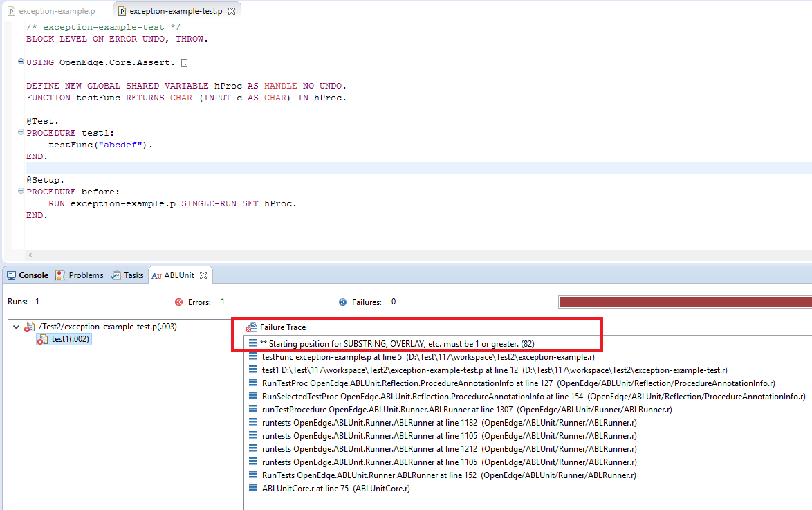812x510 pixels.
Task: Collapse the PROCEDURE before block
Action: (x=21, y=191)
